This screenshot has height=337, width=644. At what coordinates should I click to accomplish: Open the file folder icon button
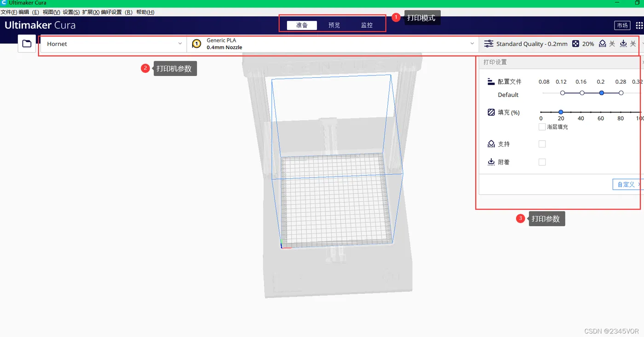[x=27, y=44]
